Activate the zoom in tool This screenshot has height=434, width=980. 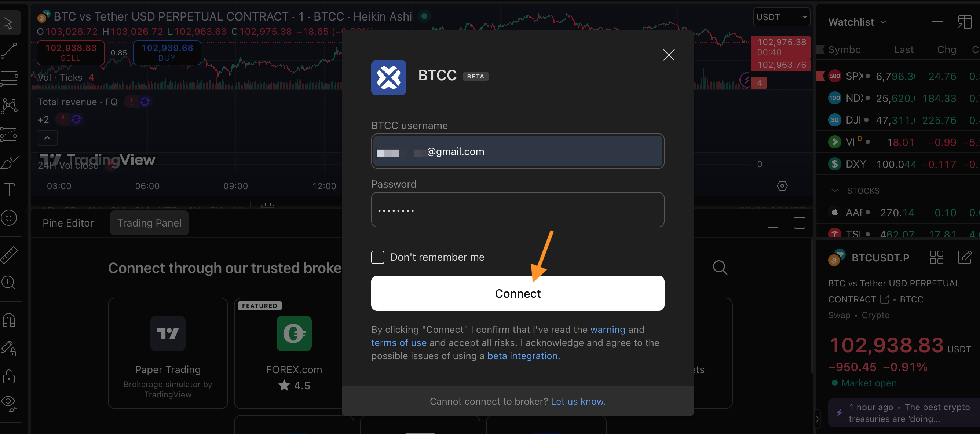[x=9, y=283]
